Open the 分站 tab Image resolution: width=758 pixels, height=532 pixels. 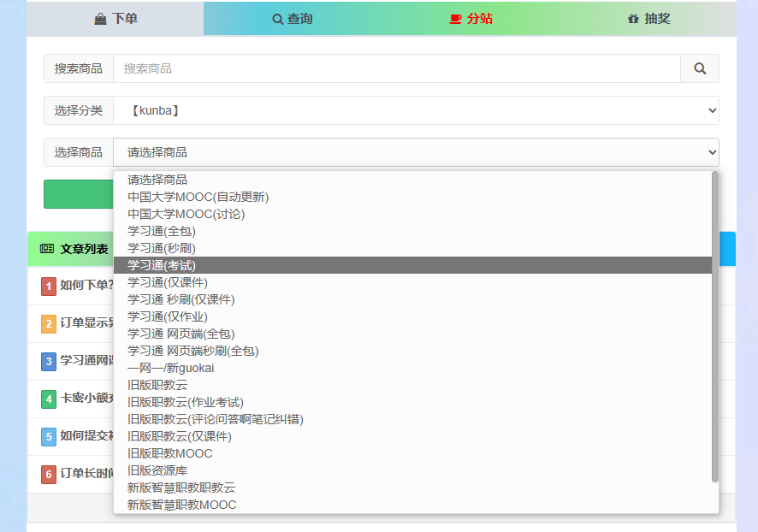pyautogui.click(x=470, y=19)
